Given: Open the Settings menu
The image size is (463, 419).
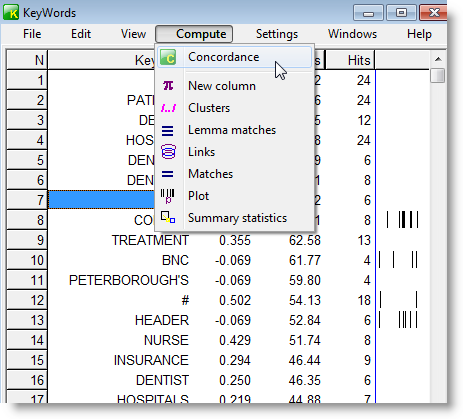Looking at the screenshot, I should [277, 34].
